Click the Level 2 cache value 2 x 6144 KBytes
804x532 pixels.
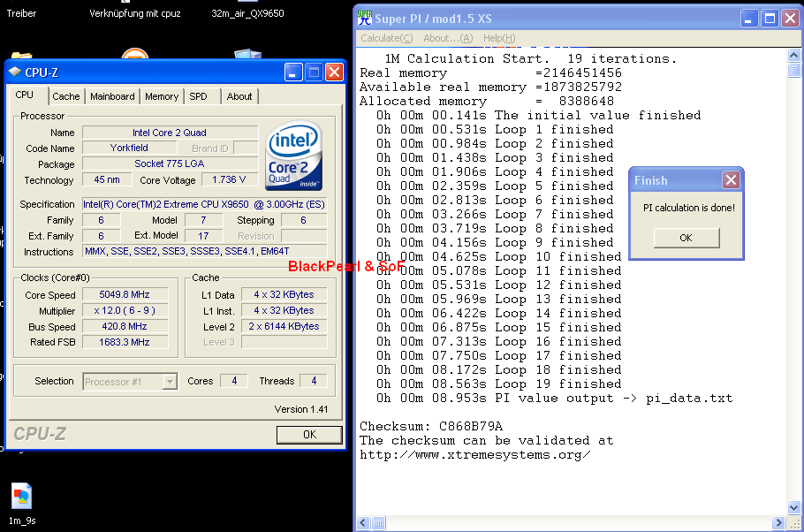(x=284, y=326)
